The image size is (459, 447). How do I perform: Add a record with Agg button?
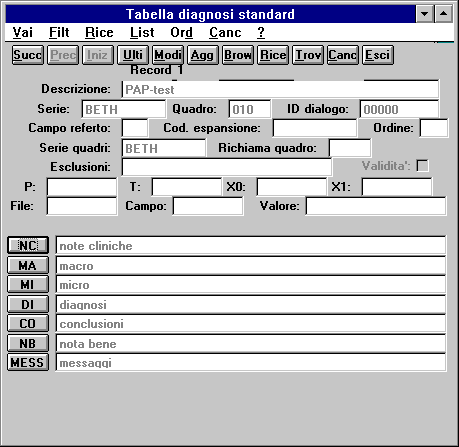pos(203,55)
